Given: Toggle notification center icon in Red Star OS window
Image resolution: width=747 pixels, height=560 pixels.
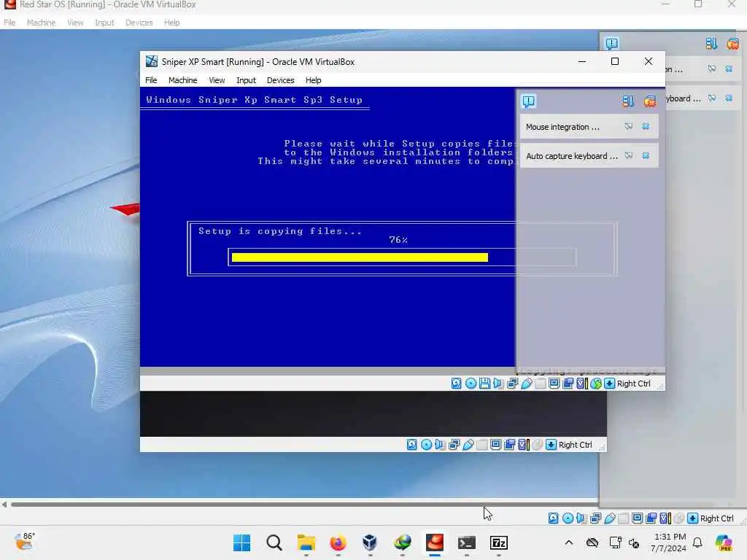Looking at the screenshot, I should tap(612, 43).
